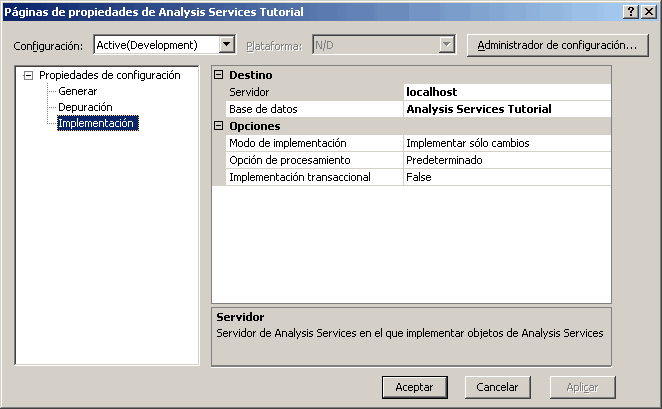Select Propiedades de configuración in the tree
Image resolution: width=662 pixels, height=409 pixels.
coord(109,75)
